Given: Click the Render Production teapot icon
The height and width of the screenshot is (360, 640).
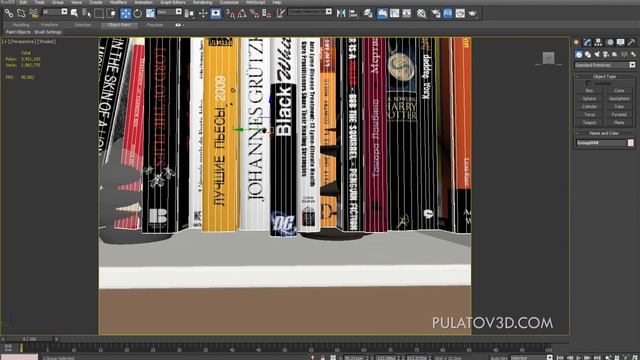Looking at the screenshot, I should tap(473, 13).
